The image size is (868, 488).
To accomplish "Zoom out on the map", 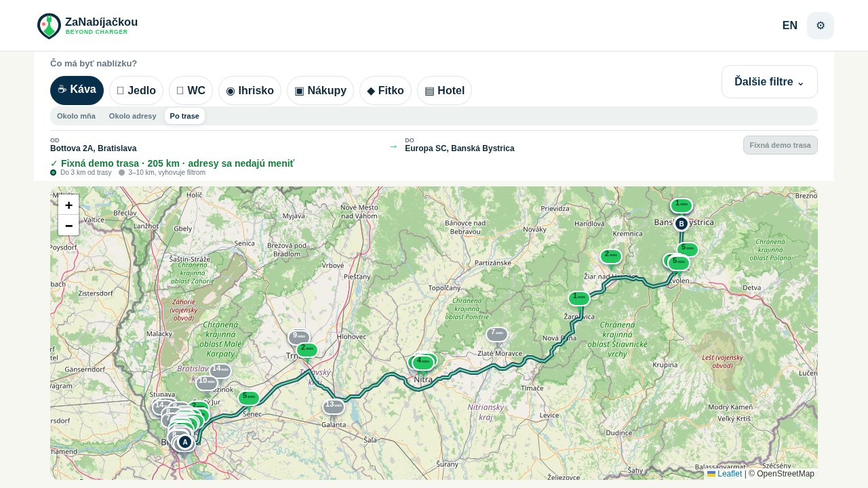I will (x=68, y=225).
